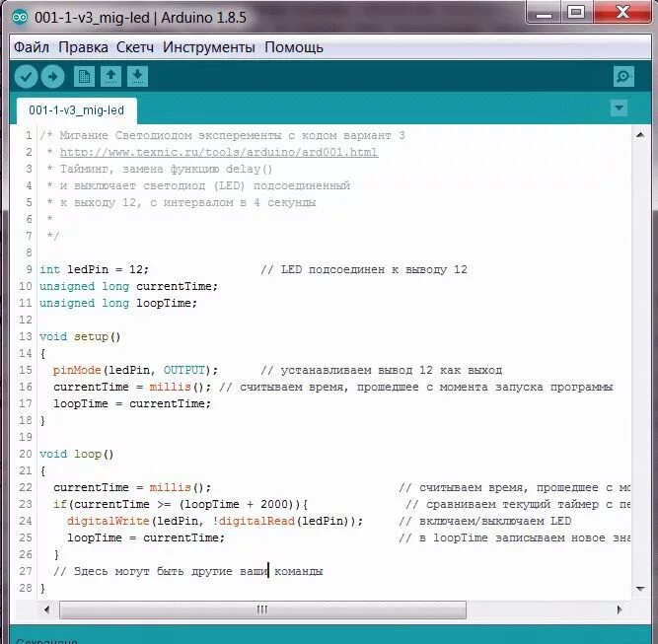Viewport: 658px width, 644px height.
Task: Close the Arduino window
Action: [622, 13]
